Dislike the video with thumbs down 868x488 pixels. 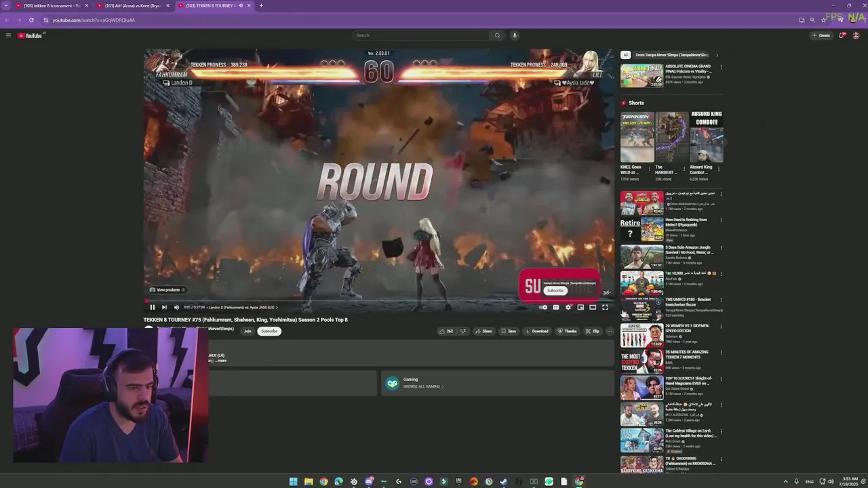click(463, 331)
